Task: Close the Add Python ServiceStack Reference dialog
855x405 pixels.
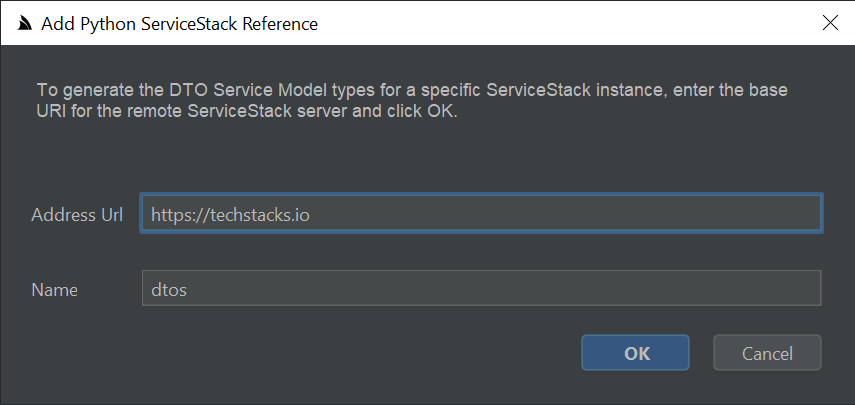Action: click(x=829, y=23)
